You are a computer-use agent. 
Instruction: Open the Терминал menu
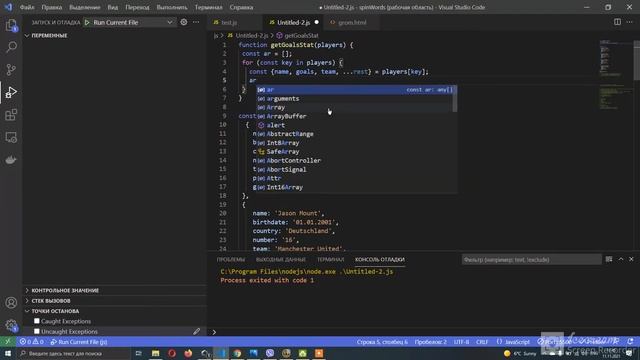(209, 7)
